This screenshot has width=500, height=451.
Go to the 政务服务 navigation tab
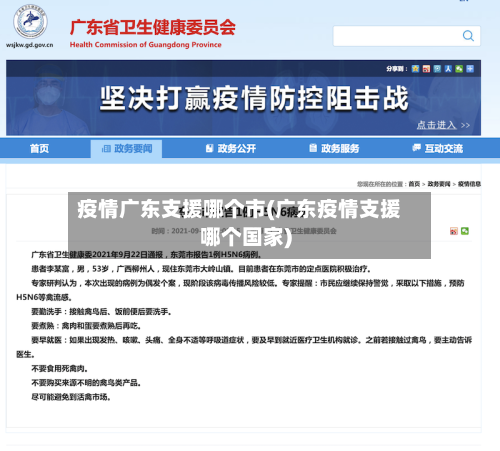click(334, 148)
